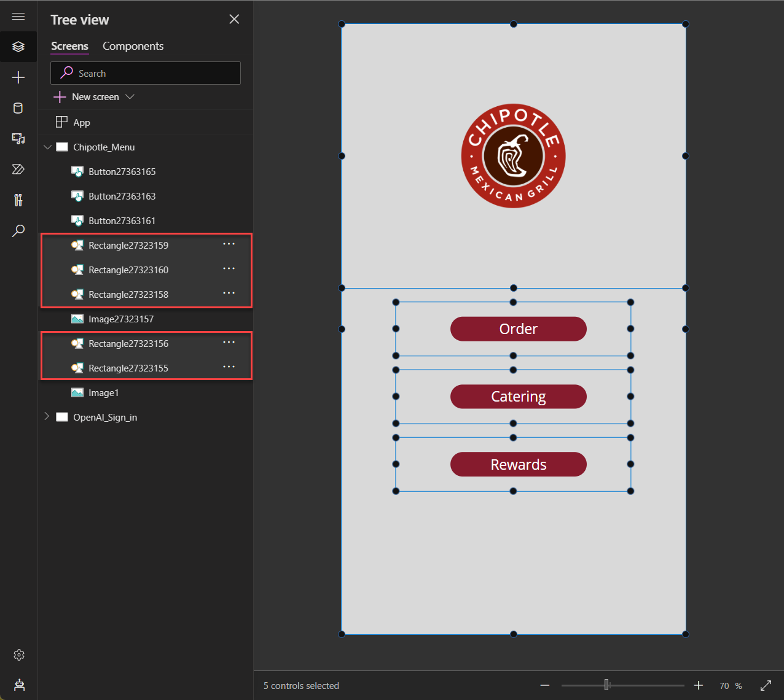Click the App item in tree view
Image resolution: width=784 pixels, height=700 pixels.
click(x=81, y=122)
